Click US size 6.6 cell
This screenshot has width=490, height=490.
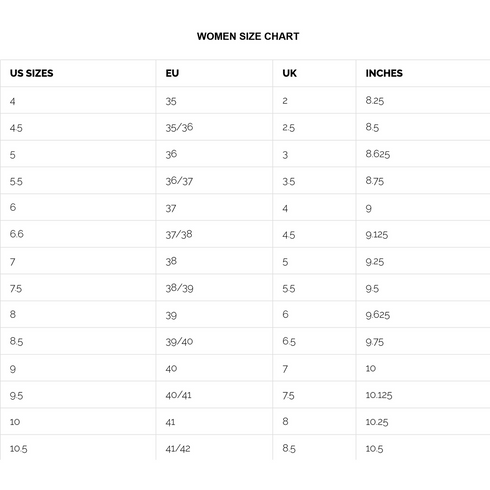(78, 234)
